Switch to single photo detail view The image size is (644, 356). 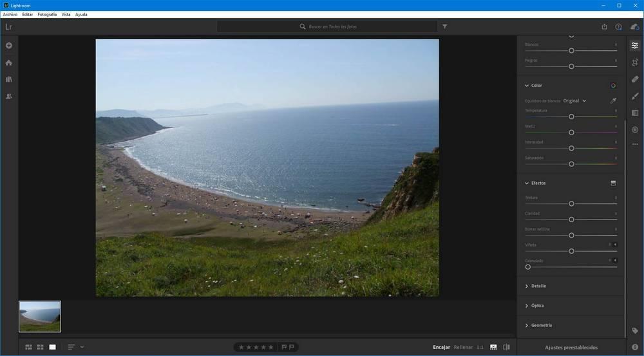(53, 347)
